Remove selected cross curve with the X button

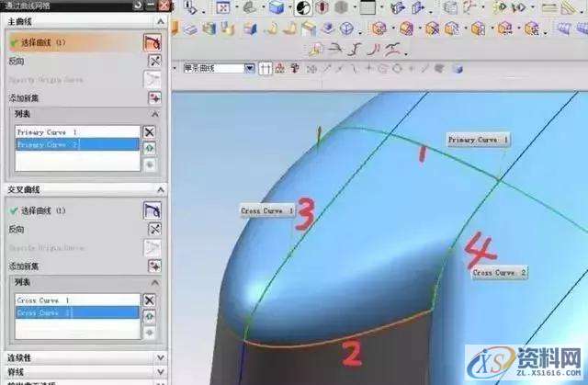click(150, 300)
